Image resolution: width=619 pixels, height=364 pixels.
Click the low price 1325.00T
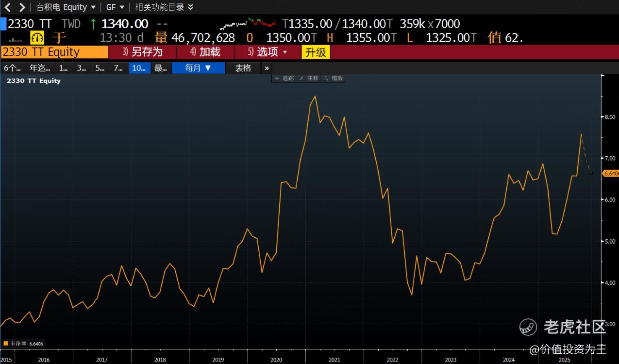pyautogui.click(x=451, y=38)
